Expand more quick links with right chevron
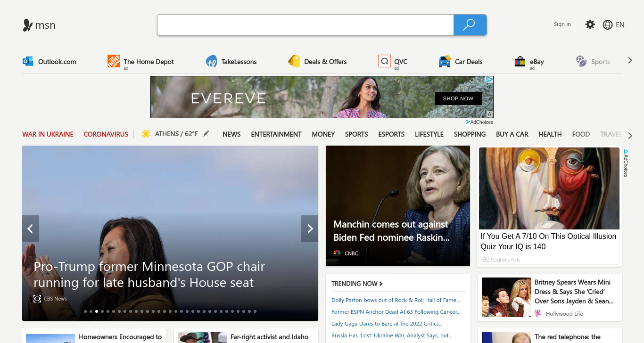This screenshot has width=644, height=343. 630,61
